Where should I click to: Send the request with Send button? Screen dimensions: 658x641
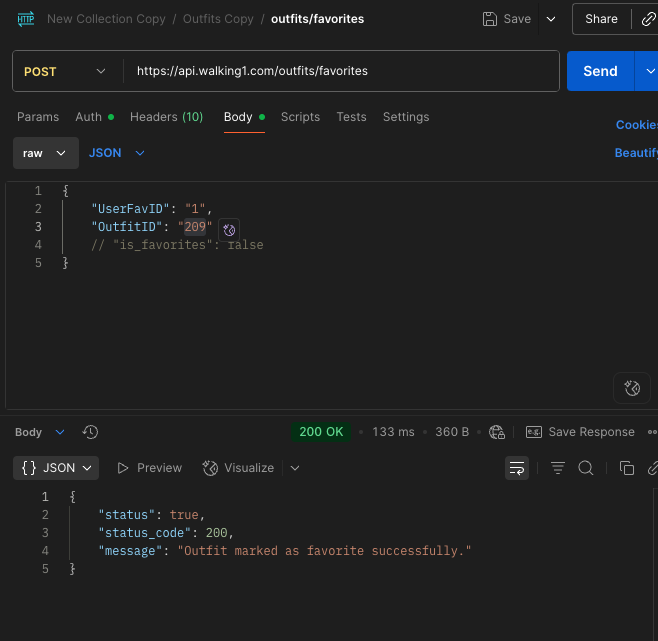coord(600,71)
